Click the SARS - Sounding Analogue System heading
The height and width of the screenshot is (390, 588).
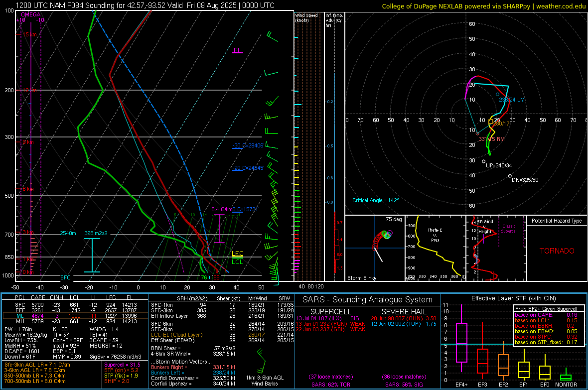[x=368, y=300]
